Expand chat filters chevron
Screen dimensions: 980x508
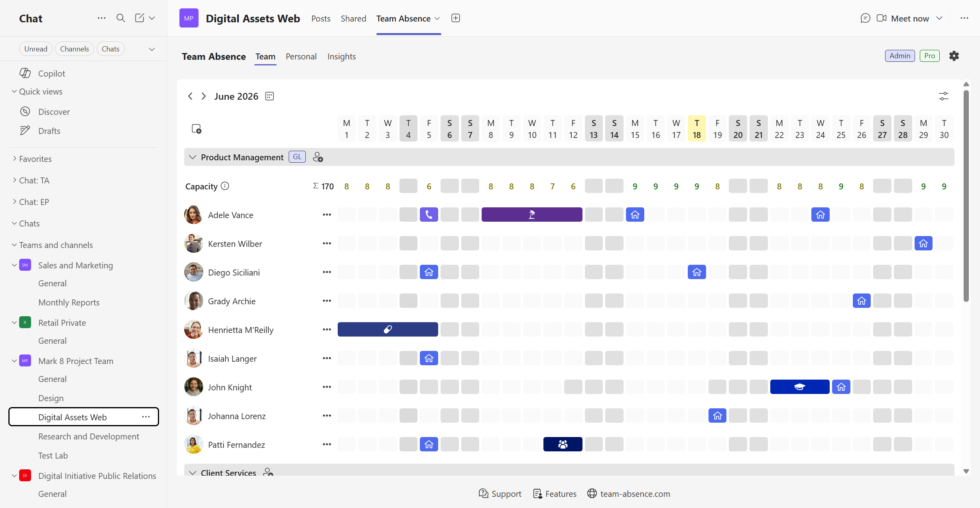click(x=152, y=49)
